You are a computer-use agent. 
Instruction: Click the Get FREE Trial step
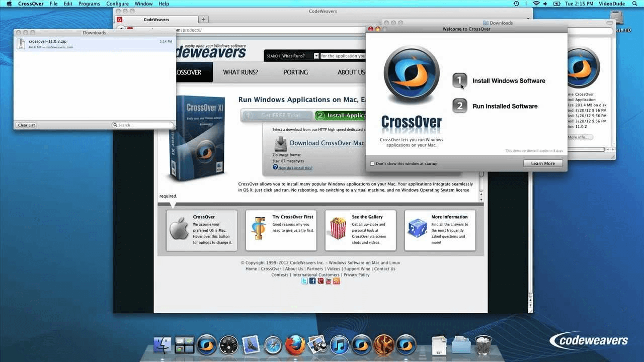[x=276, y=115]
